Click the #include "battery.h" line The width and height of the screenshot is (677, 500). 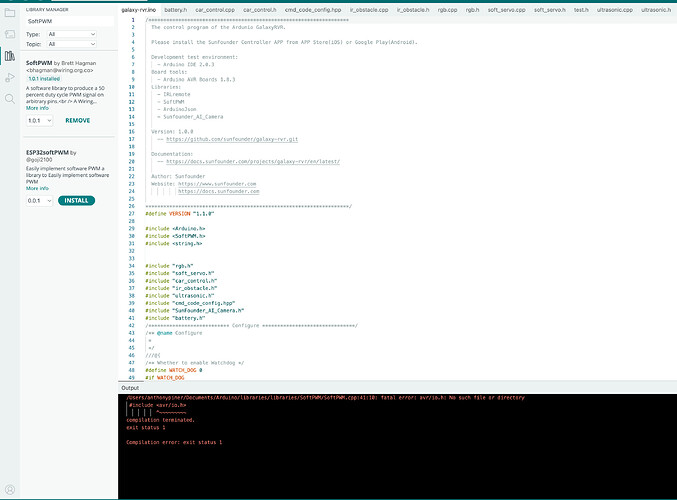pos(175,318)
